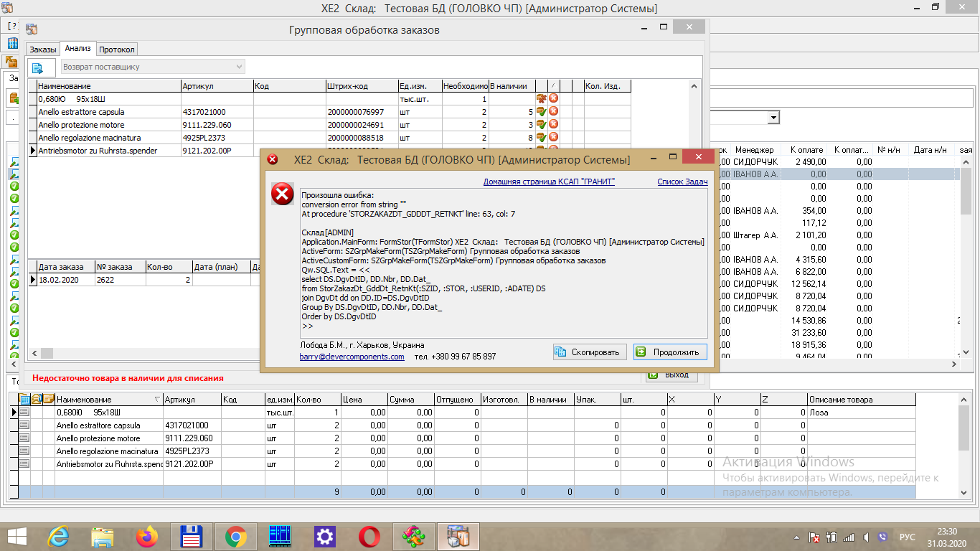
Task: Click the export document icon beside the dropdown
Action: click(x=38, y=67)
